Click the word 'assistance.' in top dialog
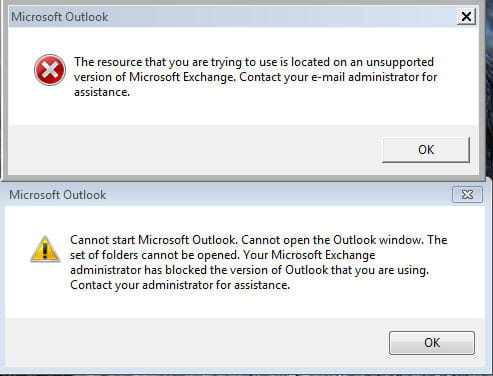 click(102, 92)
